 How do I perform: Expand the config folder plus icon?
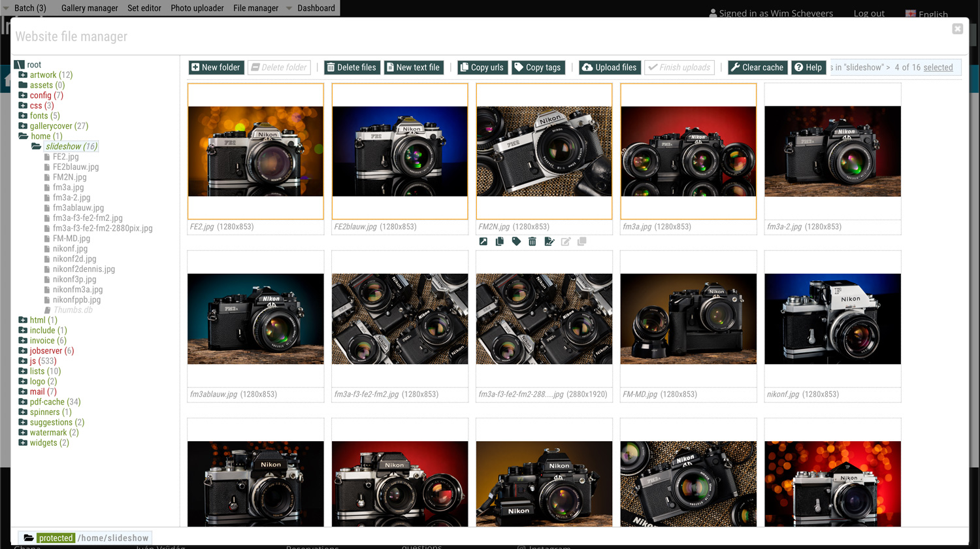tap(23, 95)
